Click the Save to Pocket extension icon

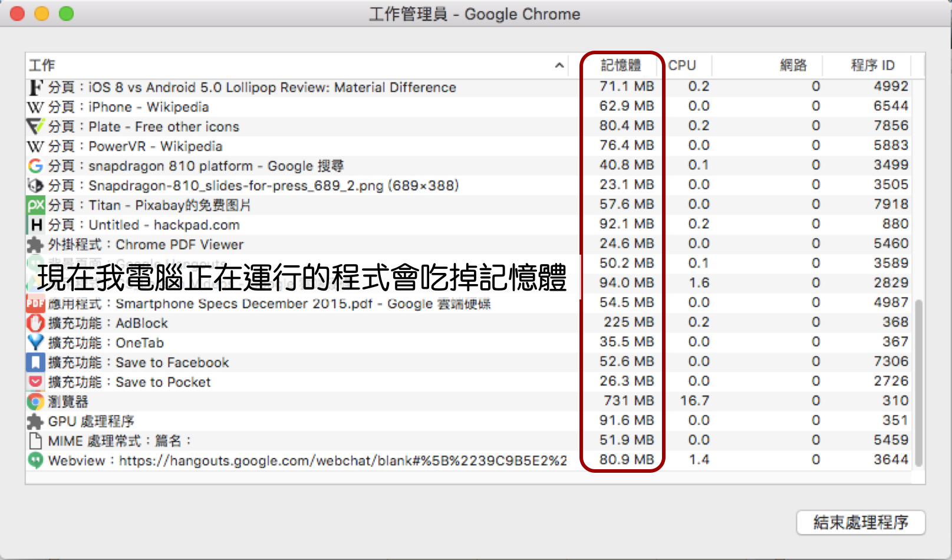35,382
